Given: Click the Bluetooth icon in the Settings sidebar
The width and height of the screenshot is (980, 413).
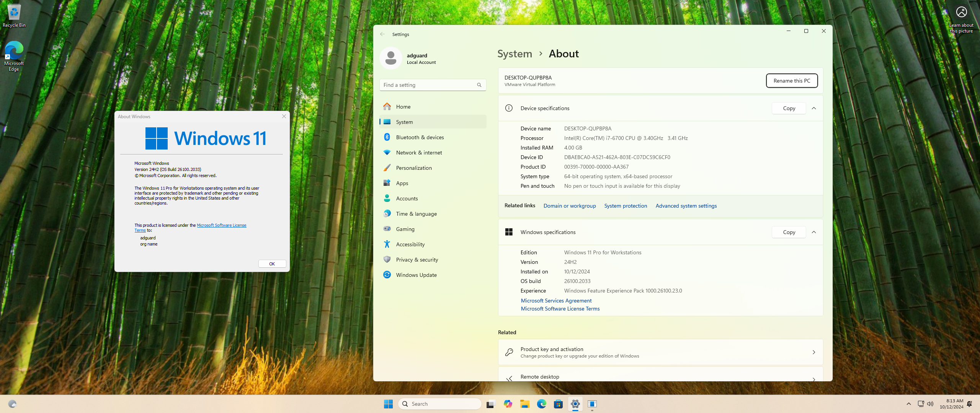Looking at the screenshot, I should [x=387, y=137].
